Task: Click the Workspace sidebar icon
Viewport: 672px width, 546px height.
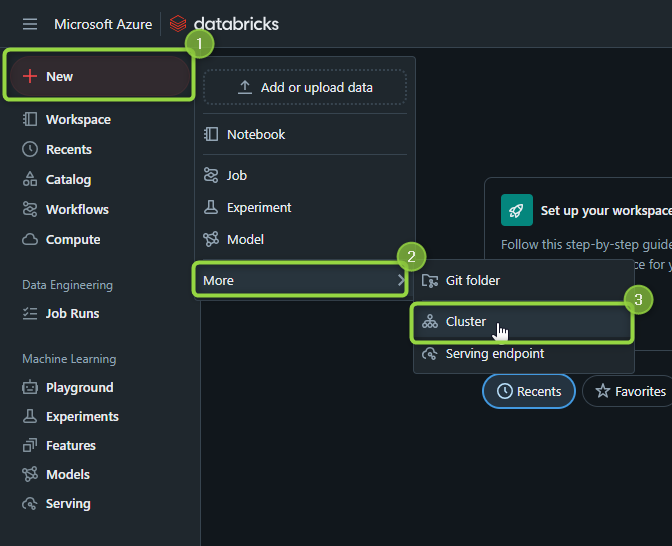Action: (x=30, y=119)
